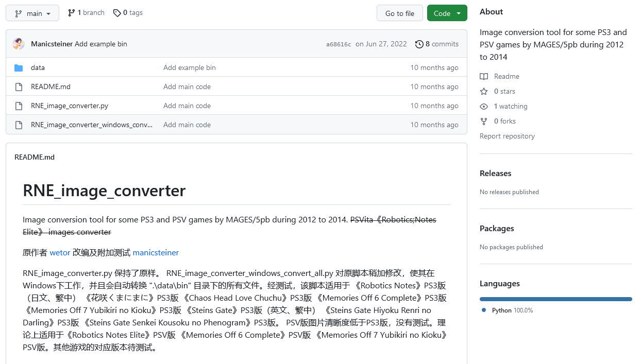Click the file icon for RNE_image_converter_windows_conv…
This screenshot has height=364, width=641.
(19, 125)
